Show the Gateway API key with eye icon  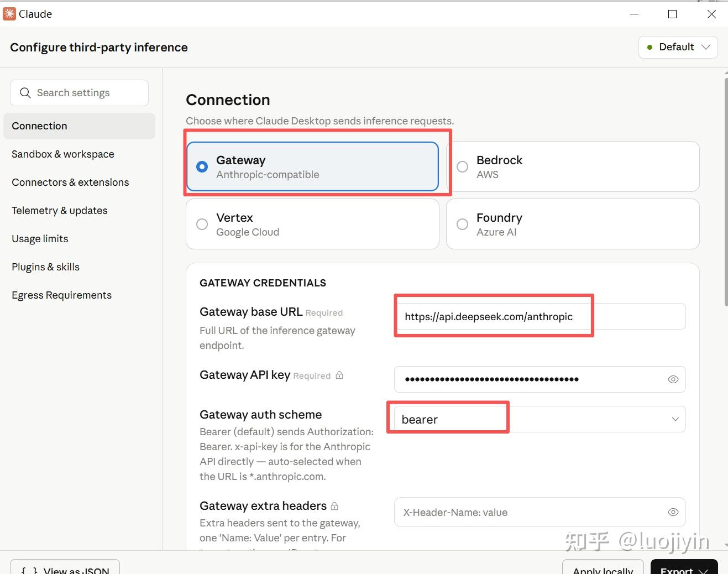click(x=673, y=379)
